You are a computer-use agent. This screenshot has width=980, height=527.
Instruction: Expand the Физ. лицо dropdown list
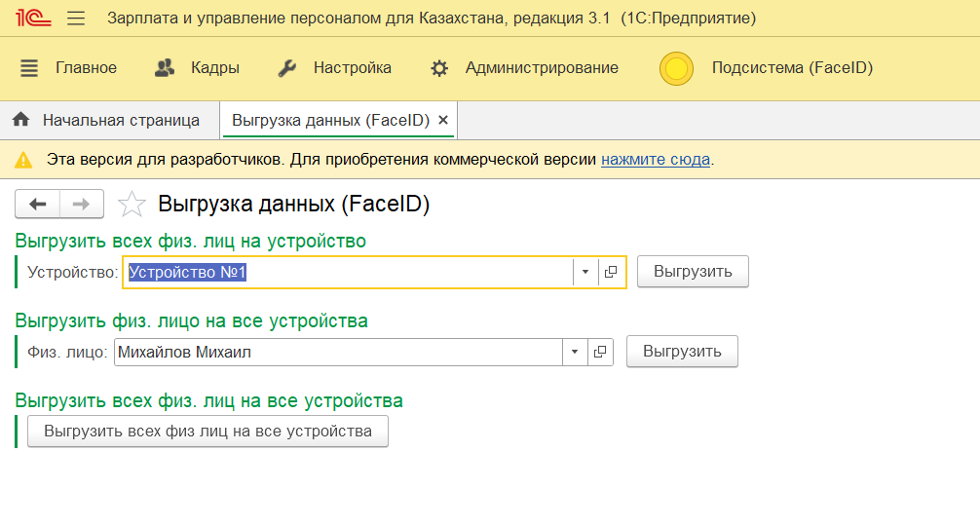click(574, 352)
